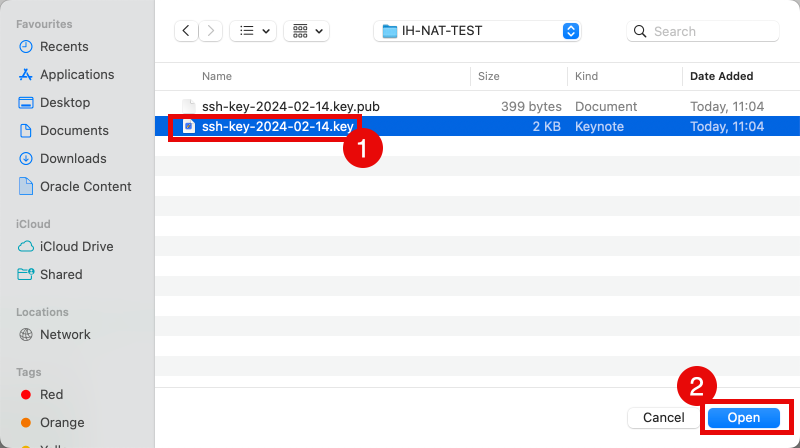Image resolution: width=800 pixels, height=448 pixels.
Task: Open the IH-NAT-TEST folder path popup
Action: (477, 31)
